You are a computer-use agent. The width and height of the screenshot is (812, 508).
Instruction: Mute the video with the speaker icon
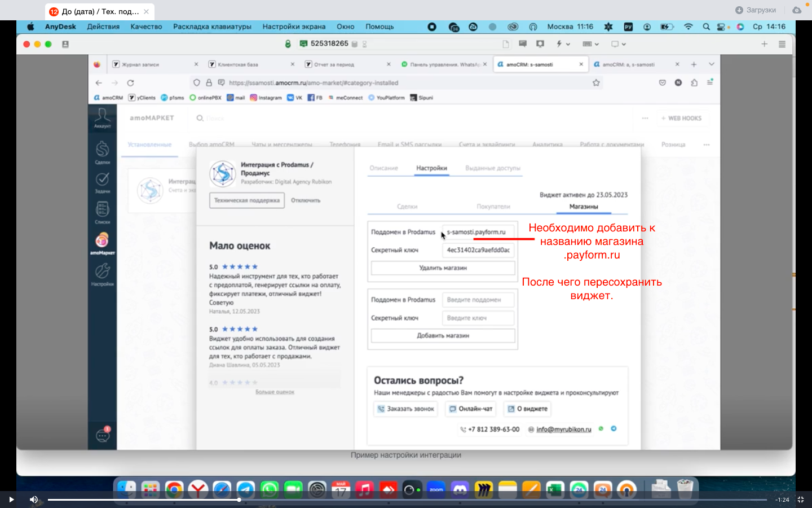[x=34, y=500]
